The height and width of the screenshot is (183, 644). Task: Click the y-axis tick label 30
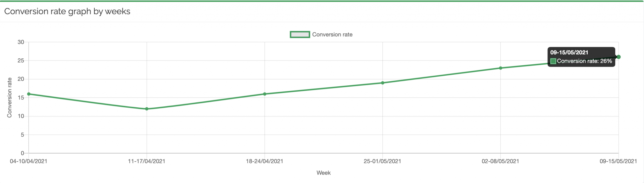[x=21, y=42]
